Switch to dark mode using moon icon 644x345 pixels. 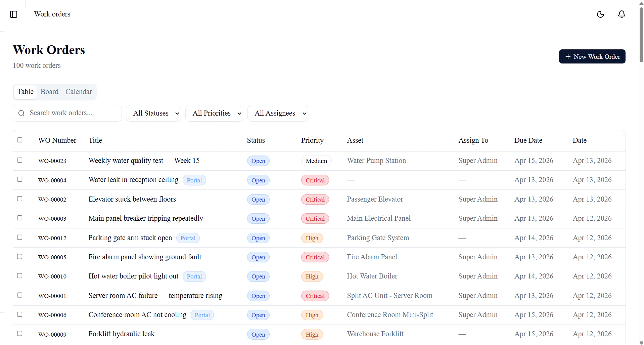[600, 14]
